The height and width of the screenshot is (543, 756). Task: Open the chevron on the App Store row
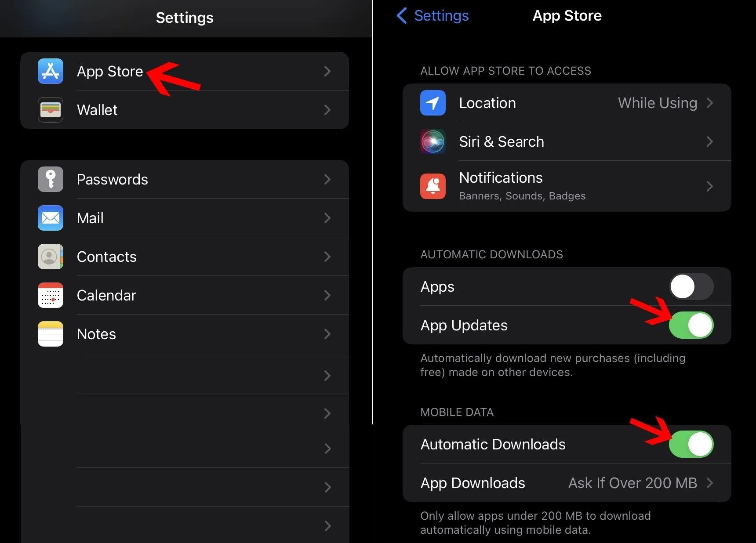[327, 71]
